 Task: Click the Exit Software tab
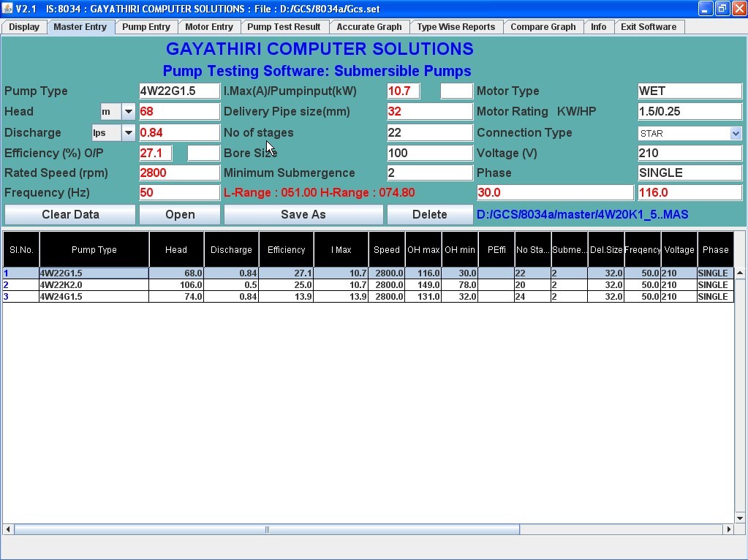pyautogui.click(x=649, y=27)
